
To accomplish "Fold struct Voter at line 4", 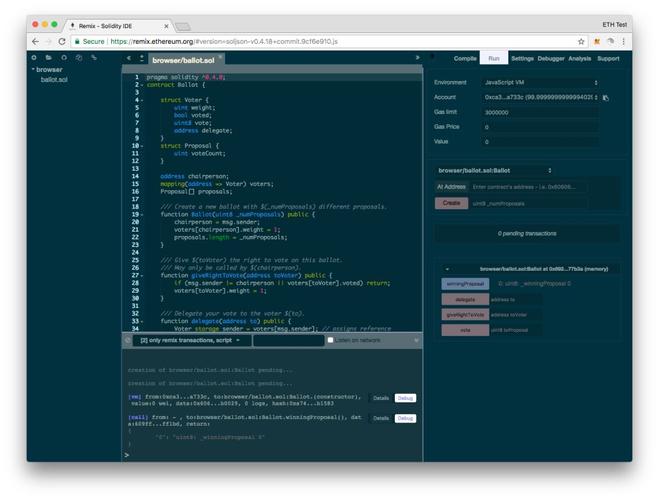I will coord(142,100).
